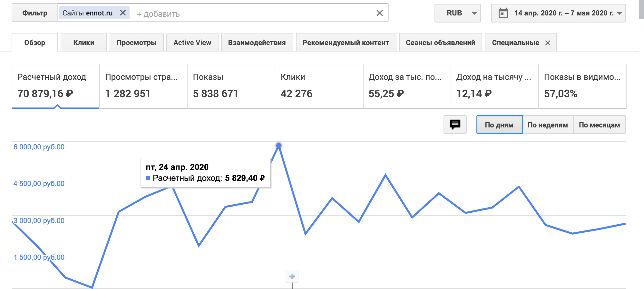
Task: Switch to the Active View tab
Action: pos(192,42)
